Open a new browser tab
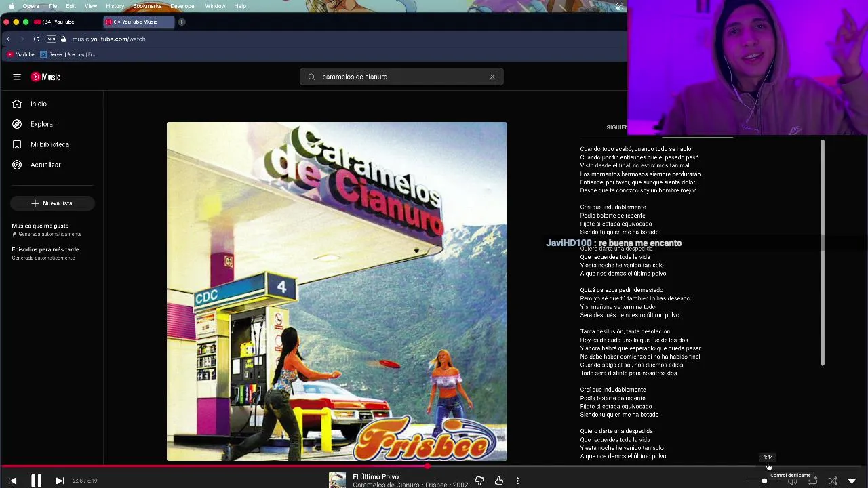Screen dimensions: 868x488 182,22
